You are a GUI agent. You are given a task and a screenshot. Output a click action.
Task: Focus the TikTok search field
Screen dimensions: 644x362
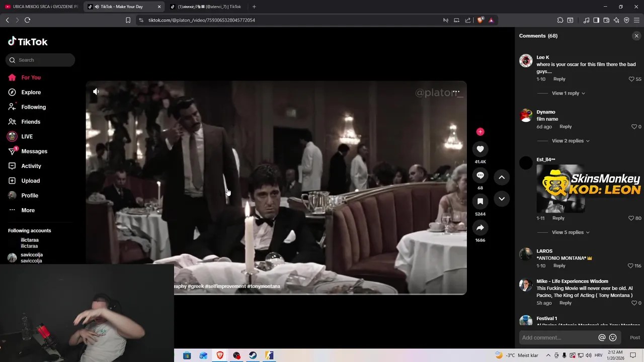click(40, 60)
